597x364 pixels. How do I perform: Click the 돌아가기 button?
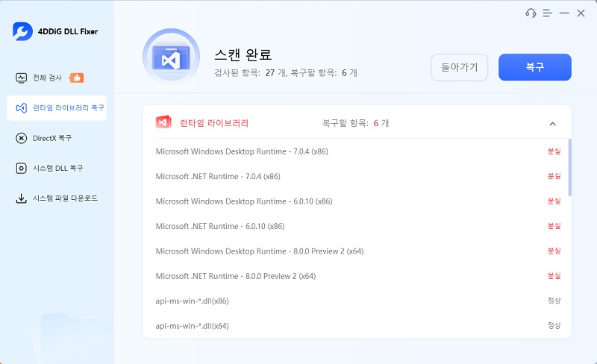(x=459, y=67)
